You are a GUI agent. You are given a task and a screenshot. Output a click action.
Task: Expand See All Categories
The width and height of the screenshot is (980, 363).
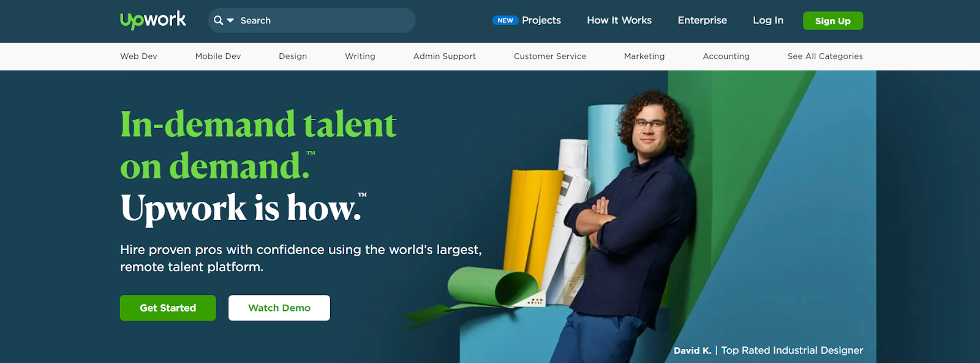pyautogui.click(x=825, y=56)
